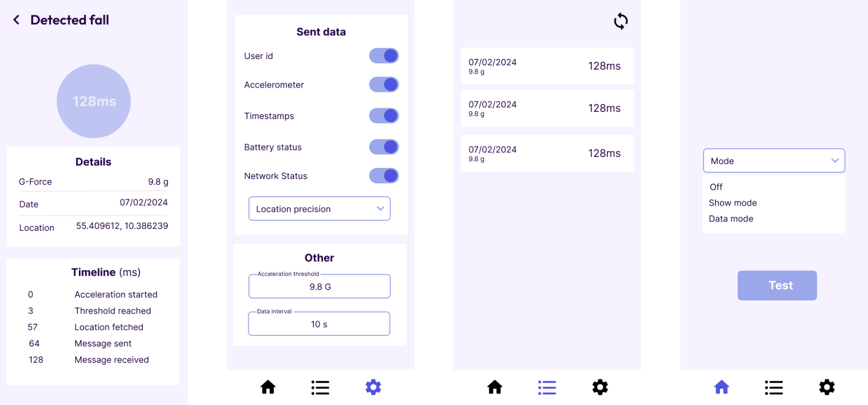Select the highlighted blue list icon
Viewport: 868px width, 405px height.
(547, 387)
